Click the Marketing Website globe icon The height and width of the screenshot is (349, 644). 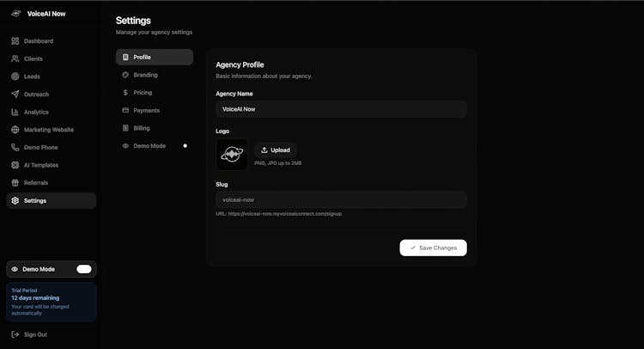(15, 130)
